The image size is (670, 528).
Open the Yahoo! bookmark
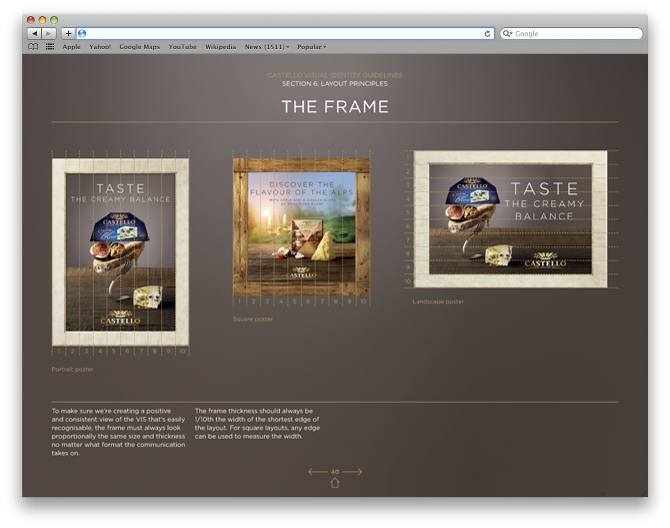point(100,47)
